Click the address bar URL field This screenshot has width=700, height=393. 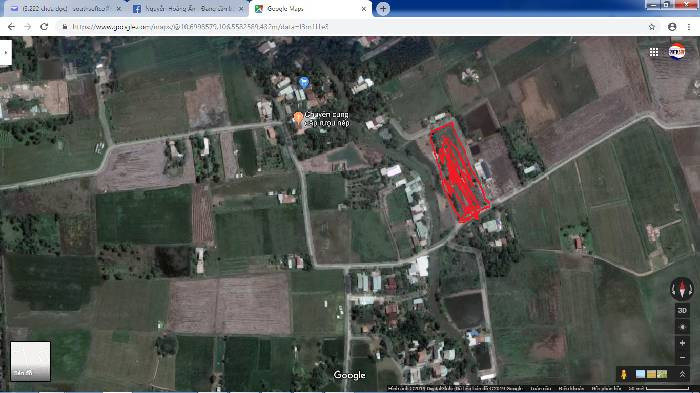click(x=353, y=27)
